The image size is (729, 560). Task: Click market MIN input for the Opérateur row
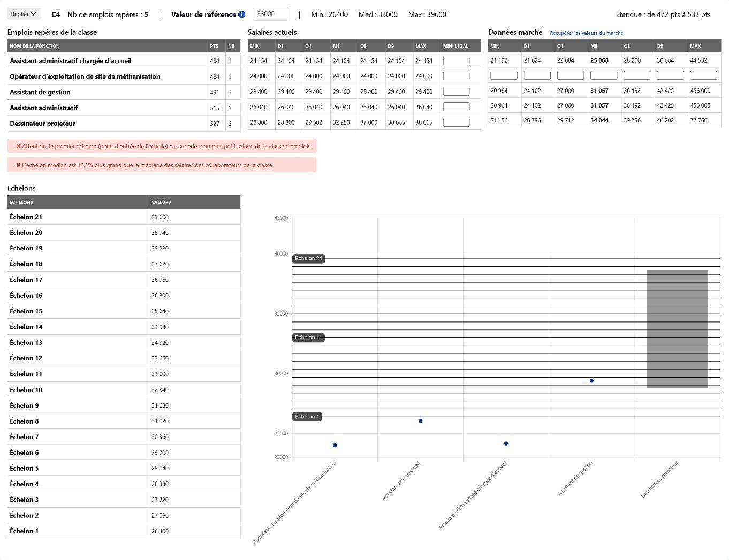click(x=504, y=75)
